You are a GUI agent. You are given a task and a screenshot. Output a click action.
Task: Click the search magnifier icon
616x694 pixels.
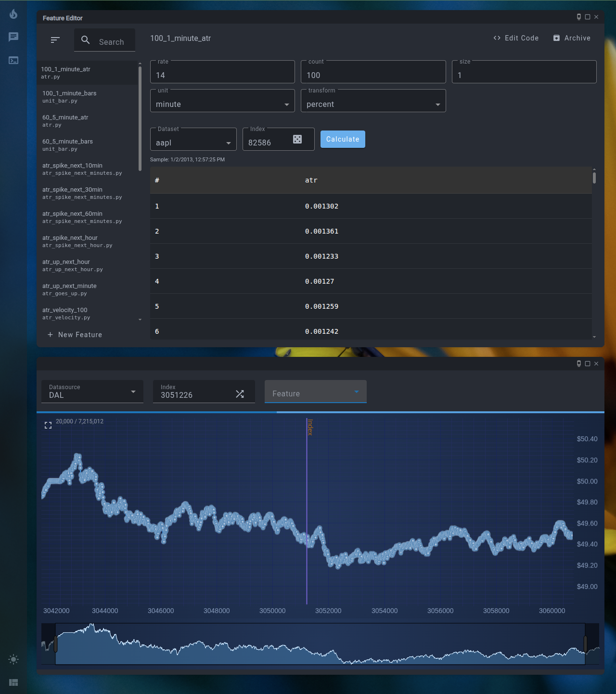[86, 40]
